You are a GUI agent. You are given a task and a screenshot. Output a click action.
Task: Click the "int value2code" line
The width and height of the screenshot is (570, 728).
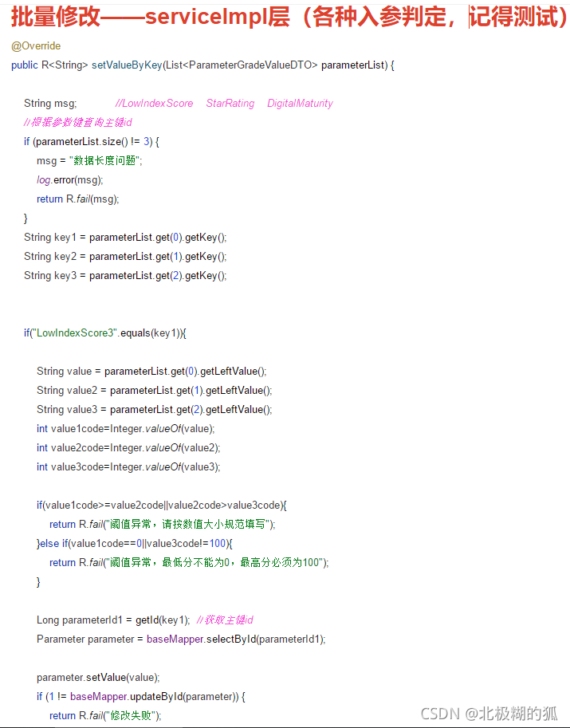pos(128,447)
